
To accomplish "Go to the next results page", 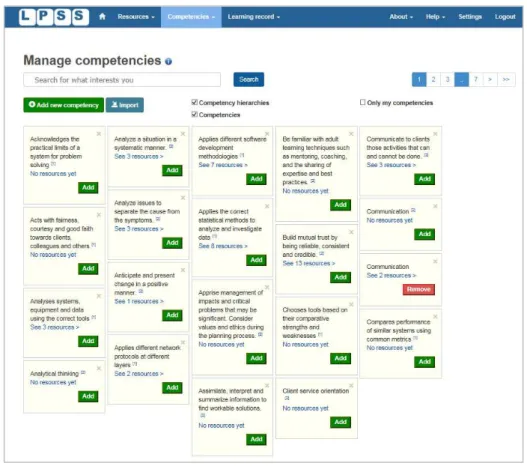I will 490,80.
